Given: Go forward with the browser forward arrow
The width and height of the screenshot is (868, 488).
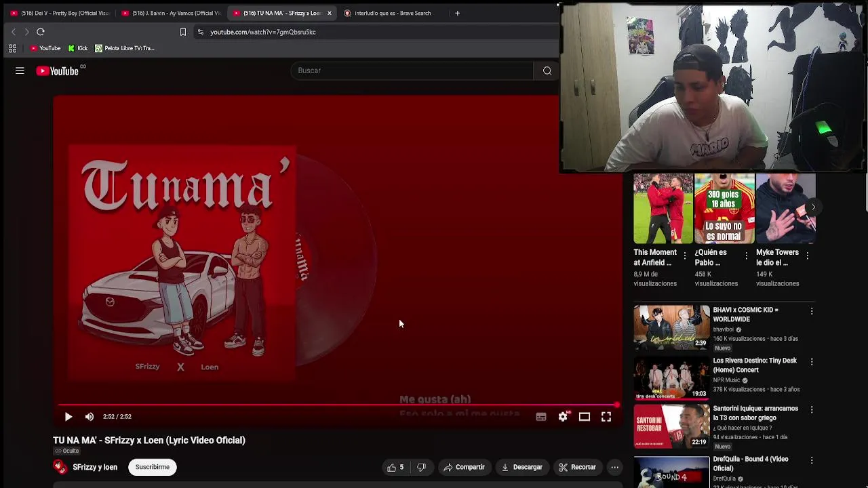Looking at the screenshot, I should 26,32.
